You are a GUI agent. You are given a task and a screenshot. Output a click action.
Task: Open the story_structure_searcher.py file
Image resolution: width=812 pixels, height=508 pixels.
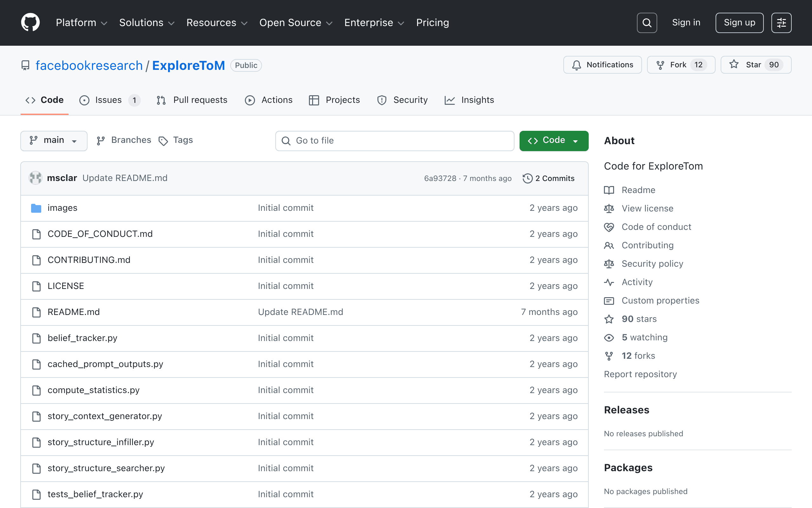pos(106,468)
